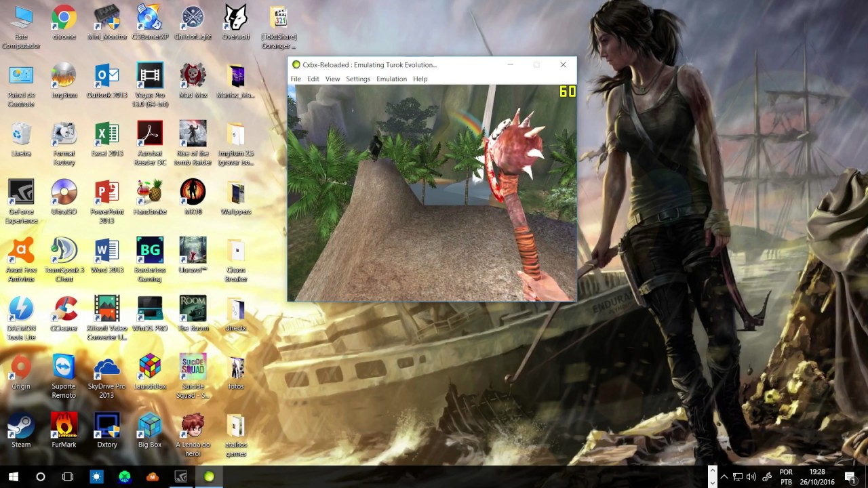Select the Big Box desktop shortcut
The width and height of the screenshot is (868, 488).
pos(150,431)
